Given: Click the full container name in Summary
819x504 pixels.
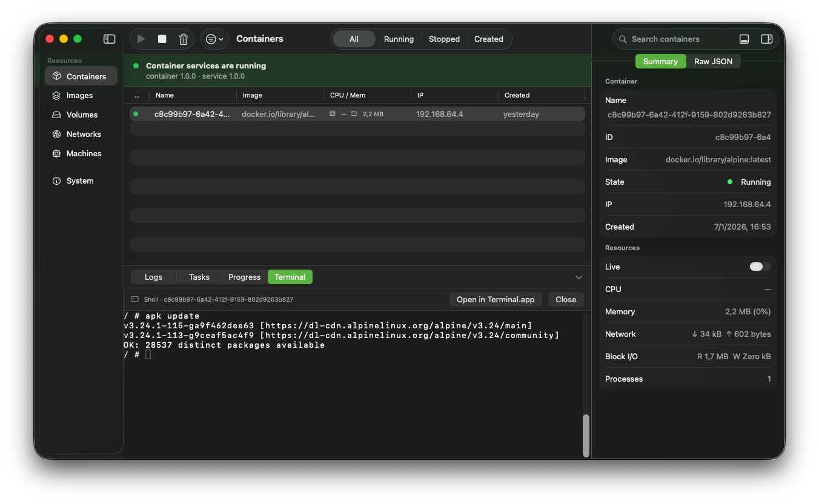Looking at the screenshot, I should click(x=689, y=114).
